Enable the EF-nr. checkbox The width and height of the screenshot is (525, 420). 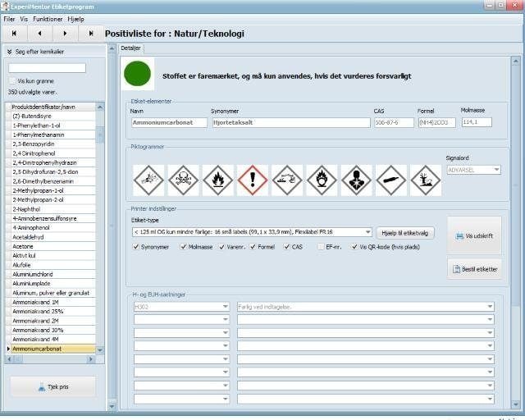click(321, 246)
